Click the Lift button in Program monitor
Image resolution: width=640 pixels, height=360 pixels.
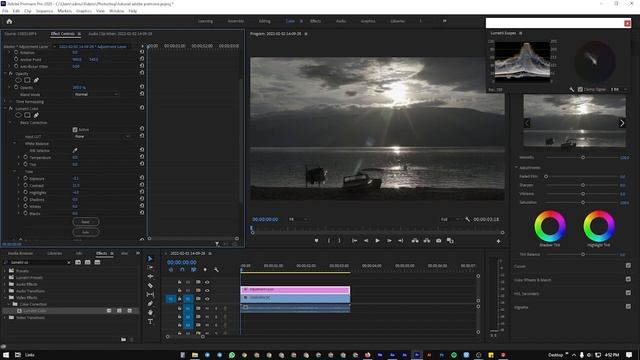[x=415, y=241]
